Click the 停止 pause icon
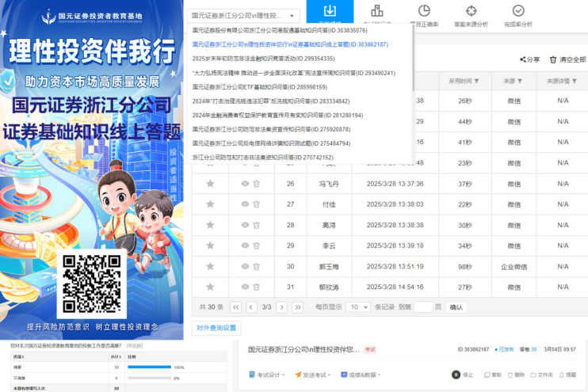Screen dimensions: 588x392 (456, 375)
